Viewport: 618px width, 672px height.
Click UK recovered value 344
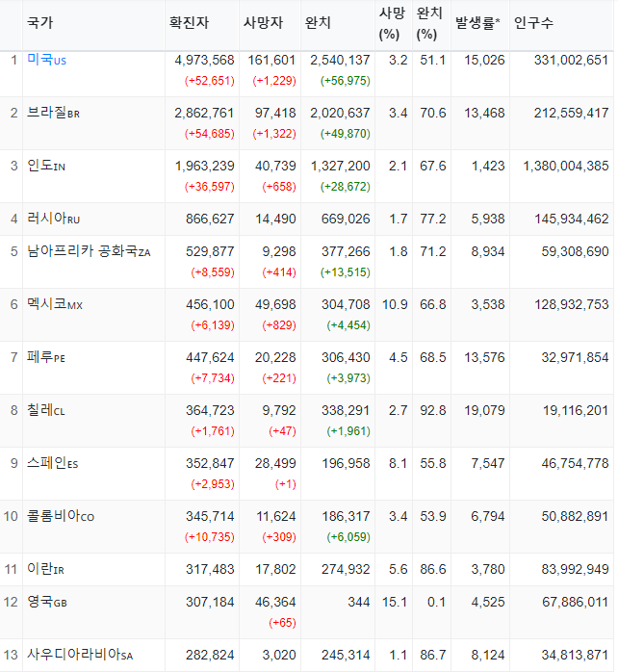[x=359, y=602]
